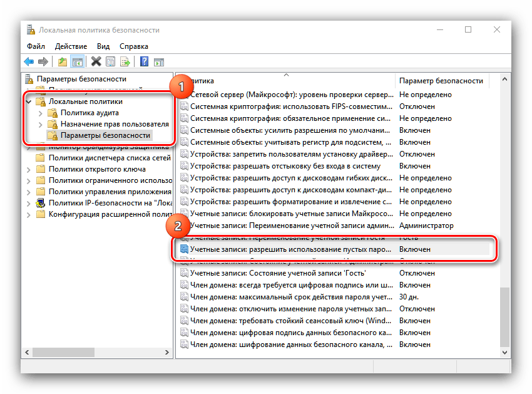Select Политики диспетчера списка сетей folder

pos(110,158)
